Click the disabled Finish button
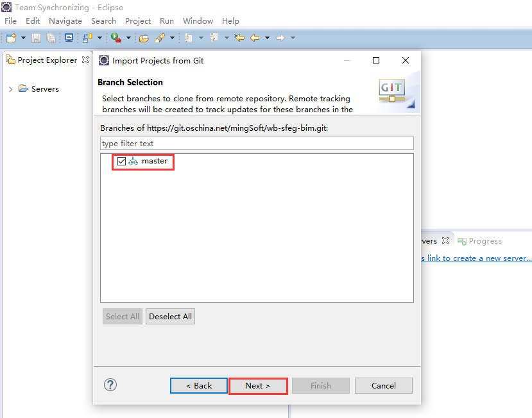The width and height of the screenshot is (532, 418). click(321, 386)
